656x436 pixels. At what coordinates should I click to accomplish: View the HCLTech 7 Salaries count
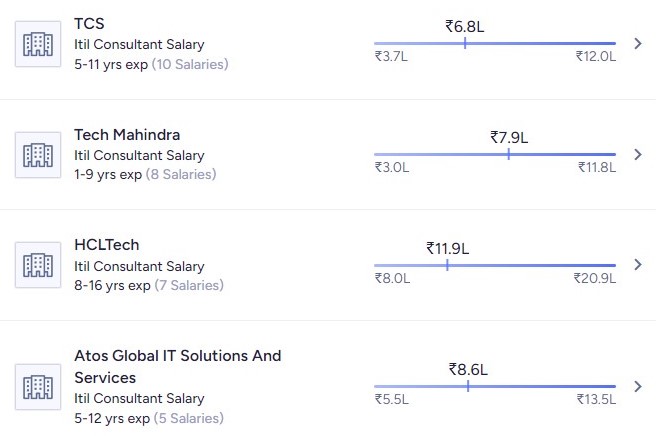click(x=189, y=286)
